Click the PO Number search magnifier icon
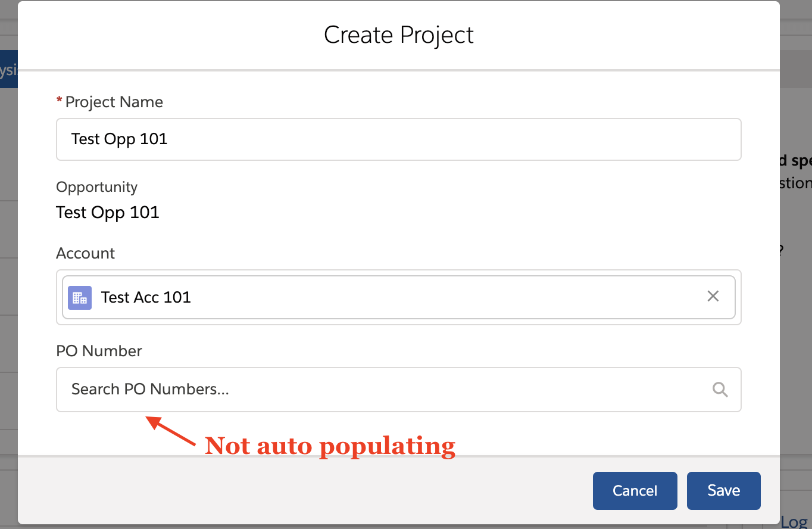Viewport: 812px width, 529px height. (720, 390)
